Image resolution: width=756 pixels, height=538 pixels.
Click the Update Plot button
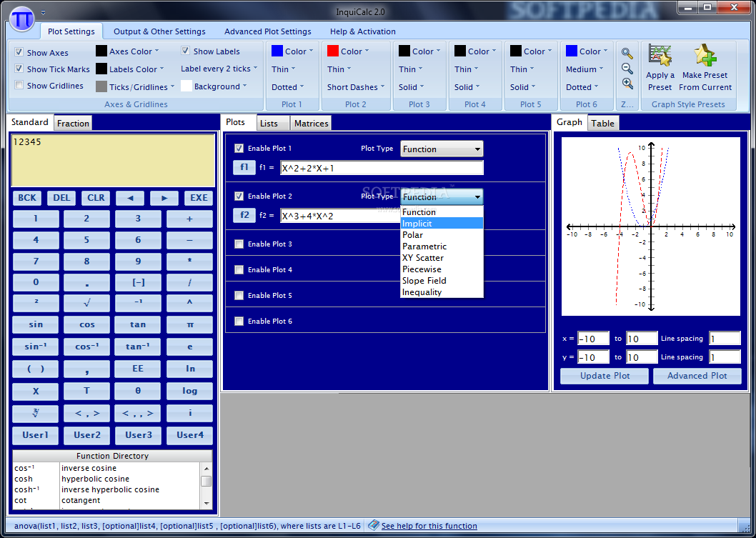(x=605, y=376)
